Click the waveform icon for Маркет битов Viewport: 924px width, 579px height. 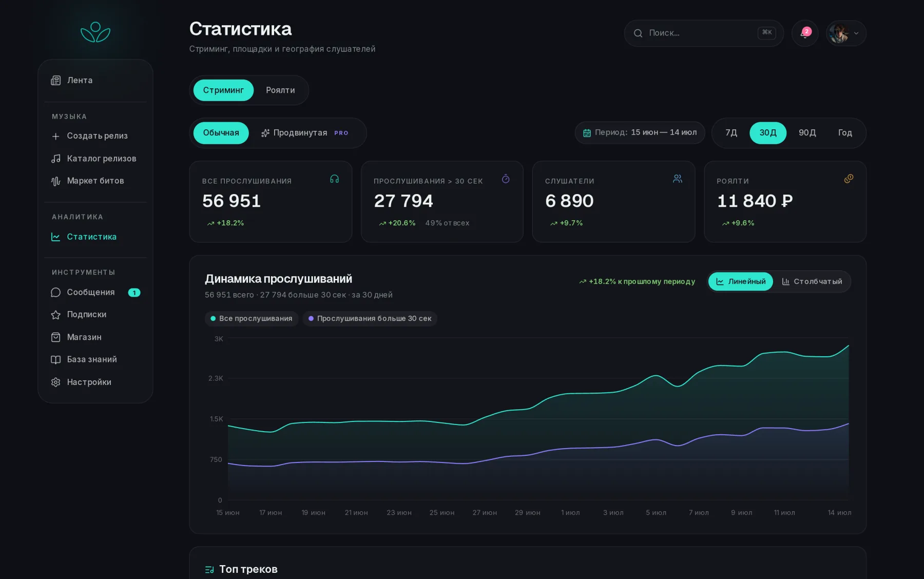click(56, 181)
